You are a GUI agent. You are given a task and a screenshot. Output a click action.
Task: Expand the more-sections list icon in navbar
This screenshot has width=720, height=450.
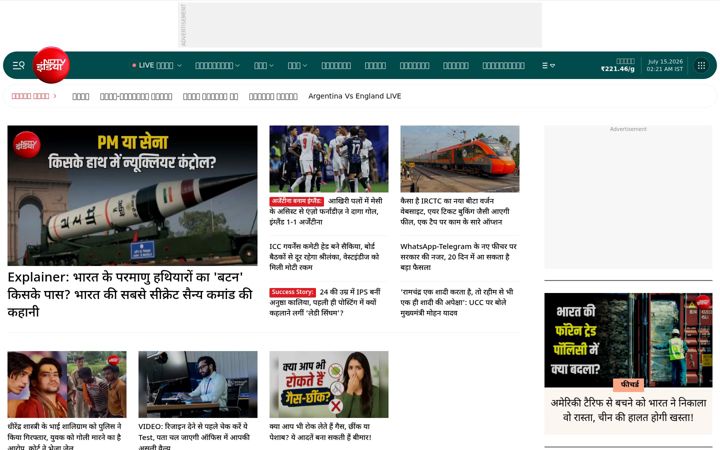tap(548, 66)
